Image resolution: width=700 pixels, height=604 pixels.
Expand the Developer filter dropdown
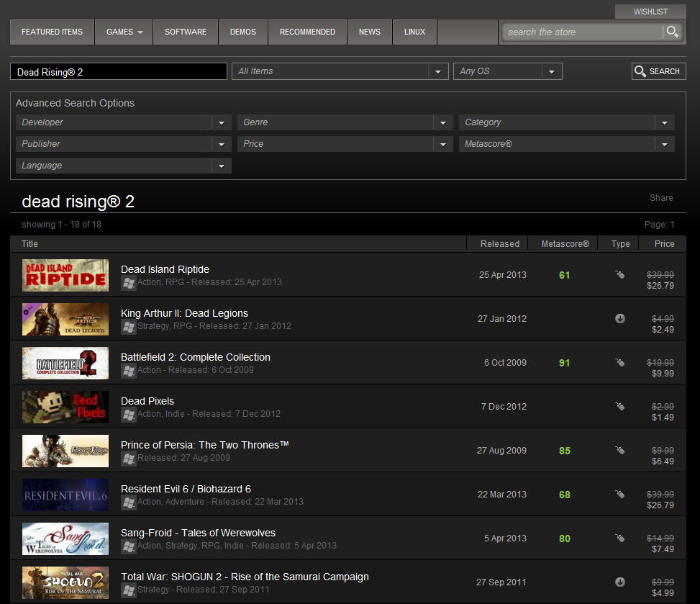tap(222, 123)
